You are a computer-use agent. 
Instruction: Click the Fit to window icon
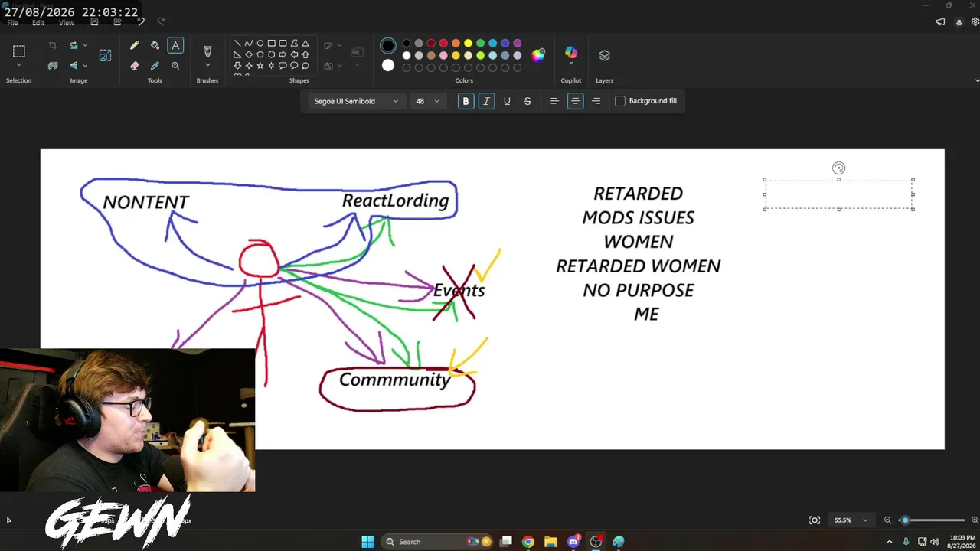815,520
